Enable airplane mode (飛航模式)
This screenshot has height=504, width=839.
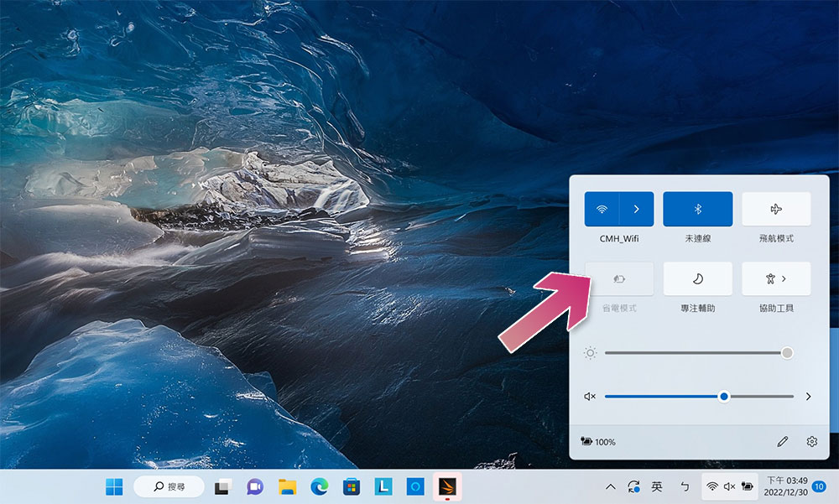[x=776, y=209]
